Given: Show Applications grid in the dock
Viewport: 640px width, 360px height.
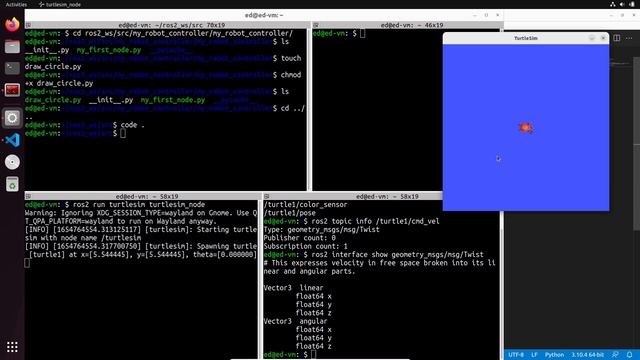Looking at the screenshot, I should point(12,347).
